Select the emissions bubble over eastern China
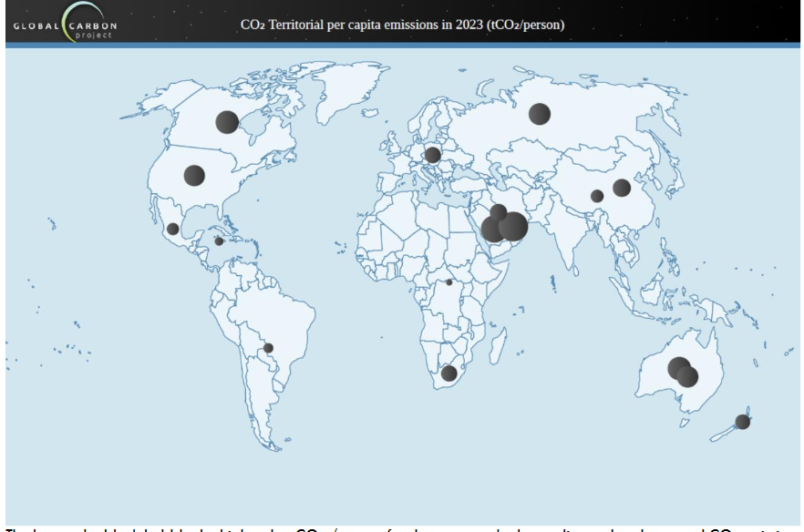The width and height of the screenshot is (804, 532). [623, 189]
